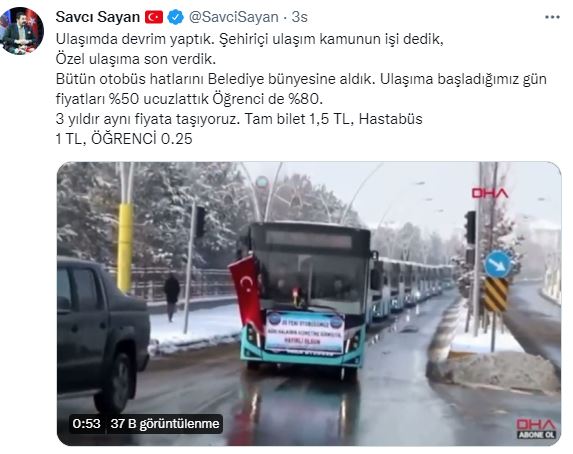Click the red DHA logo at video top
Viewport: 573px width, 454px height.
(490, 193)
